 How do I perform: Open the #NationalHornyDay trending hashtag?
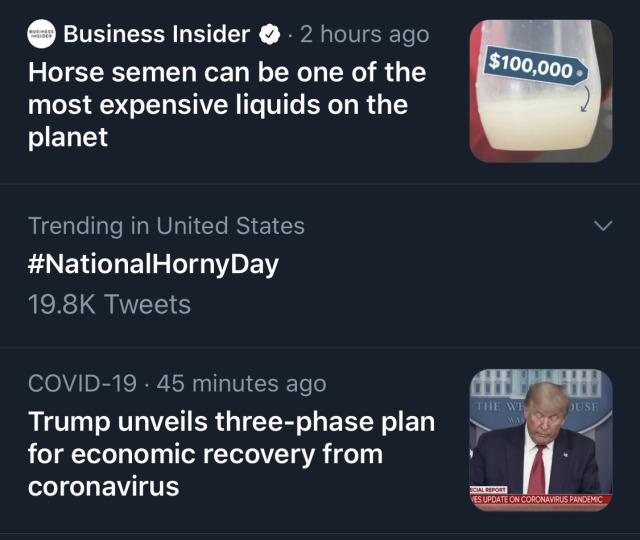coord(153,264)
